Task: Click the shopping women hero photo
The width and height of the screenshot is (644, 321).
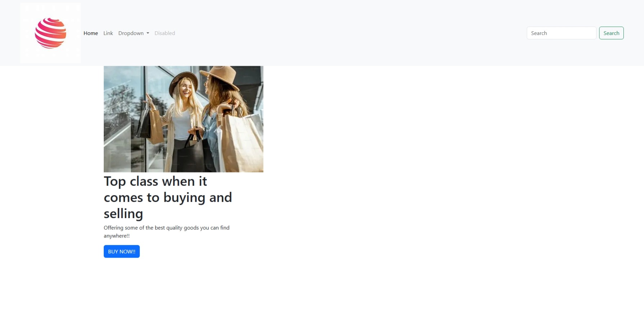Action: [x=183, y=119]
